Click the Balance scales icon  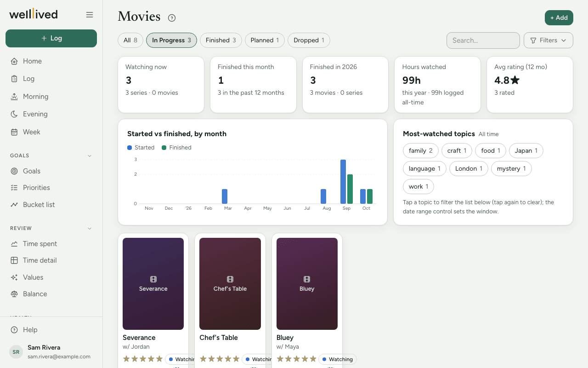point(14,294)
